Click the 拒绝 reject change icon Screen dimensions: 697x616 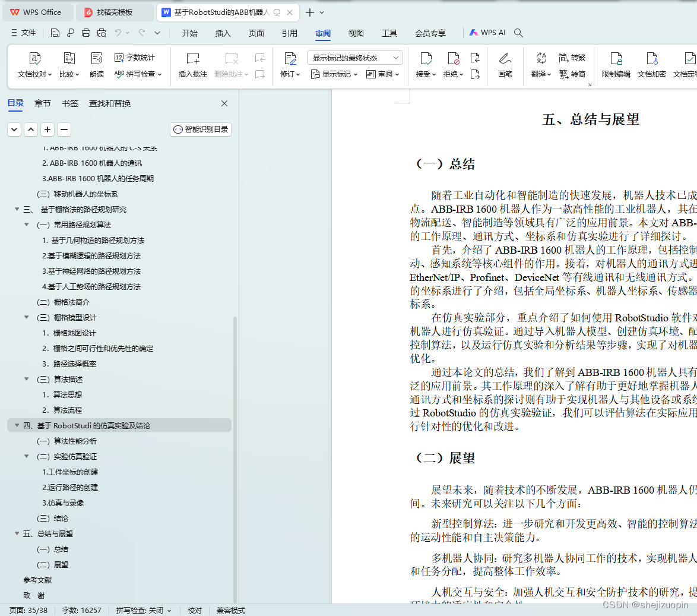tap(453, 58)
